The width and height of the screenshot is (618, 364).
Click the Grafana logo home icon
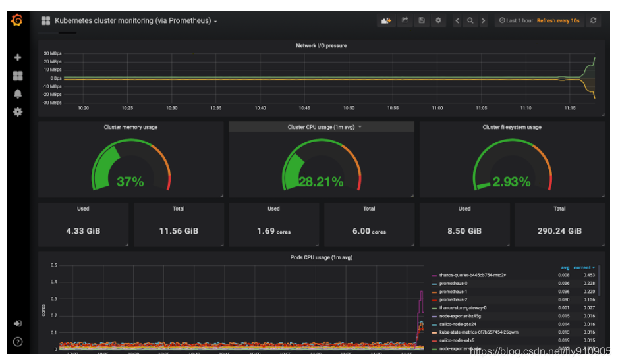click(17, 21)
